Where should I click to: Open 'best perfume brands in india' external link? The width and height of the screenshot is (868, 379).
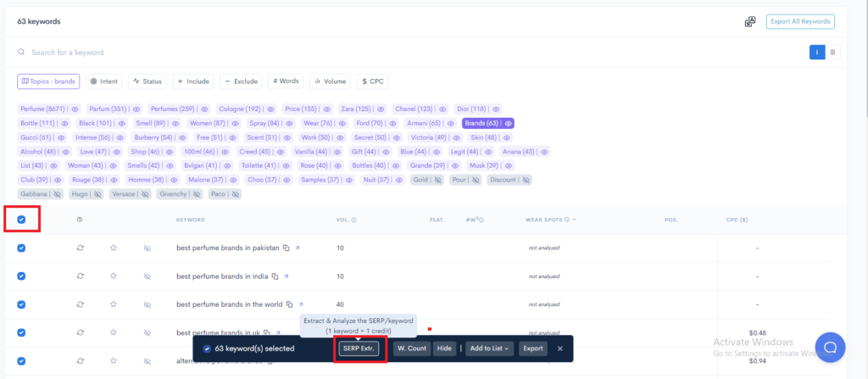[x=287, y=276]
